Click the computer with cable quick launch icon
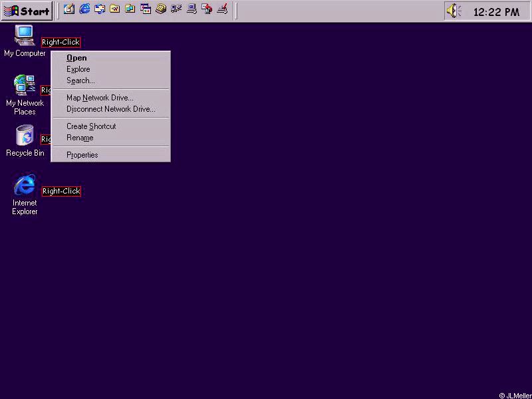This screenshot has width=532, height=399. pos(192,9)
